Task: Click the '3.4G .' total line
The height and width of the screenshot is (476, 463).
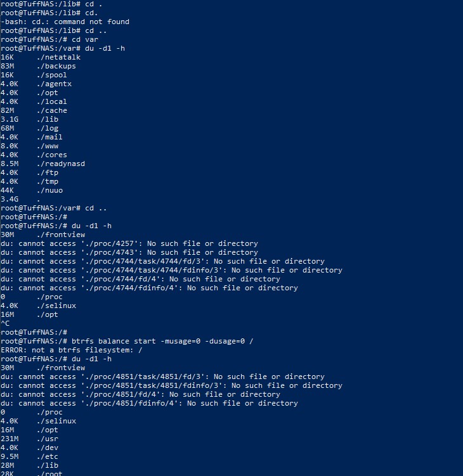Action: pos(20,199)
